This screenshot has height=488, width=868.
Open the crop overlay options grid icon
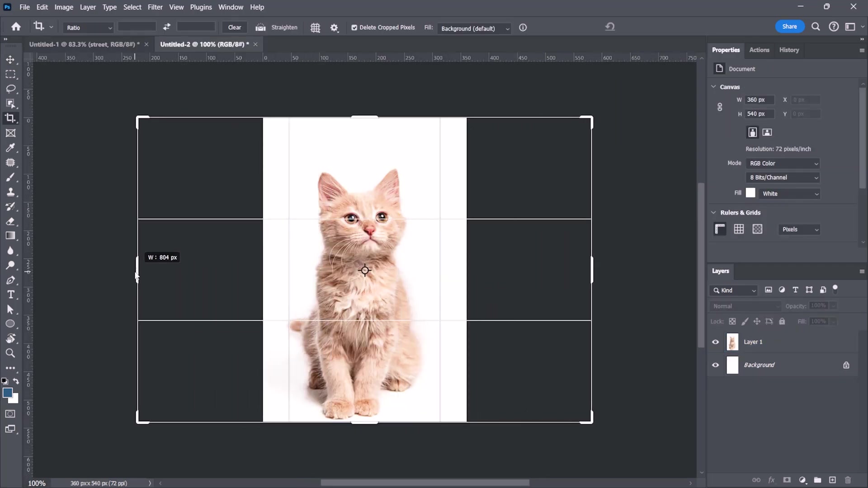315,28
